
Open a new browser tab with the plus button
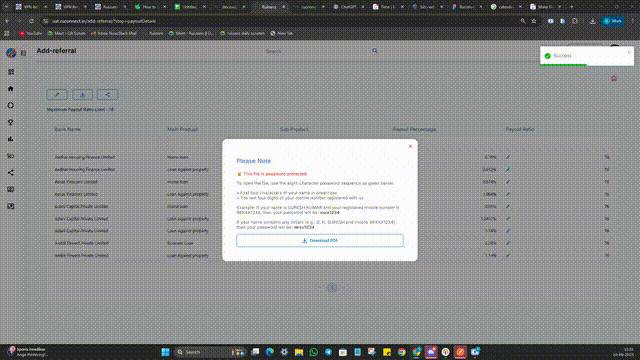click(x=571, y=7)
